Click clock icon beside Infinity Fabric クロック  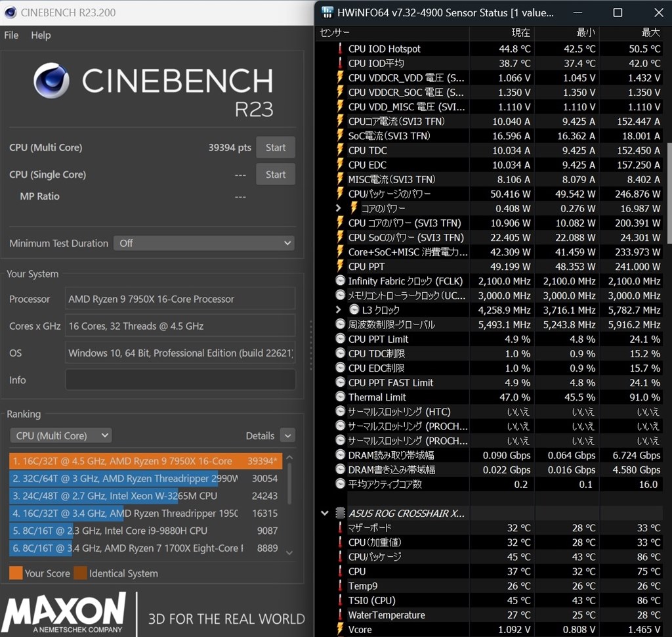tap(341, 281)
